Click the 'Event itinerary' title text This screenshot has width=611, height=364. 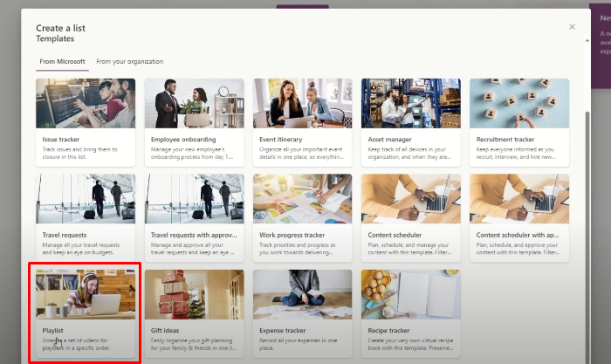point(280,140)
